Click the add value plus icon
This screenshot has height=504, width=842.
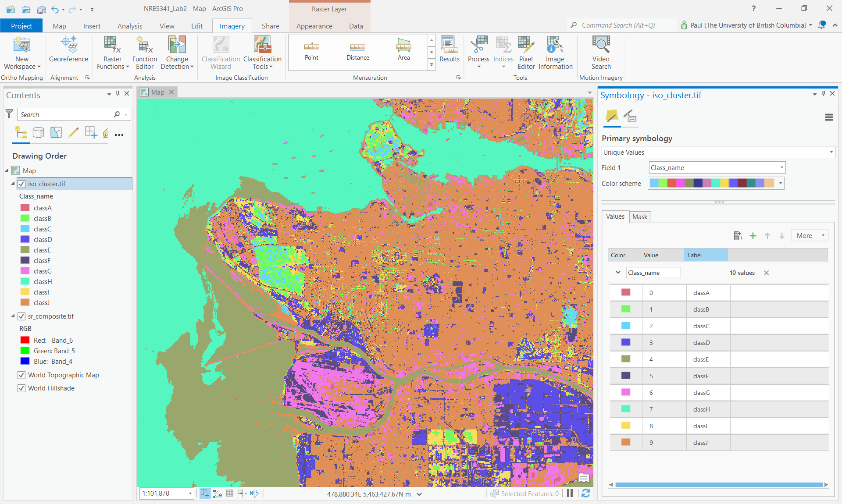753,236
